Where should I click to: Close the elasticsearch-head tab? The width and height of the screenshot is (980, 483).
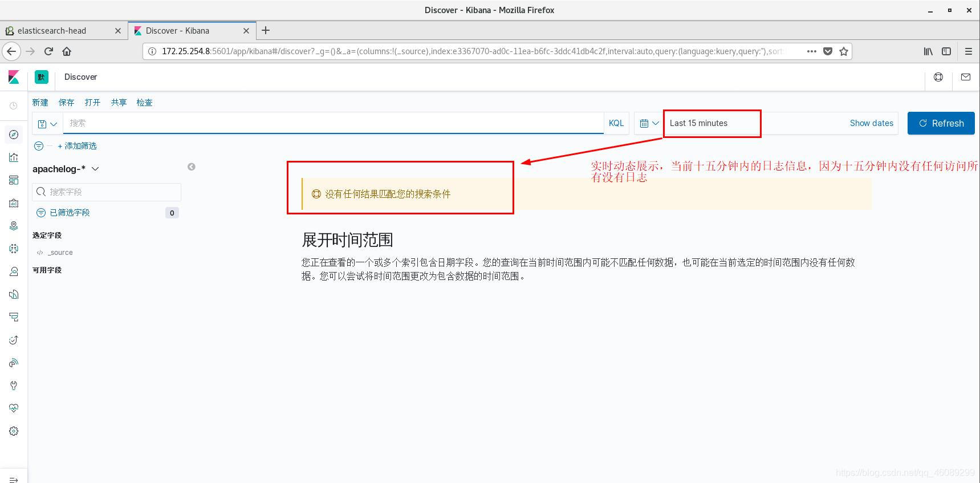click(118, 31)
